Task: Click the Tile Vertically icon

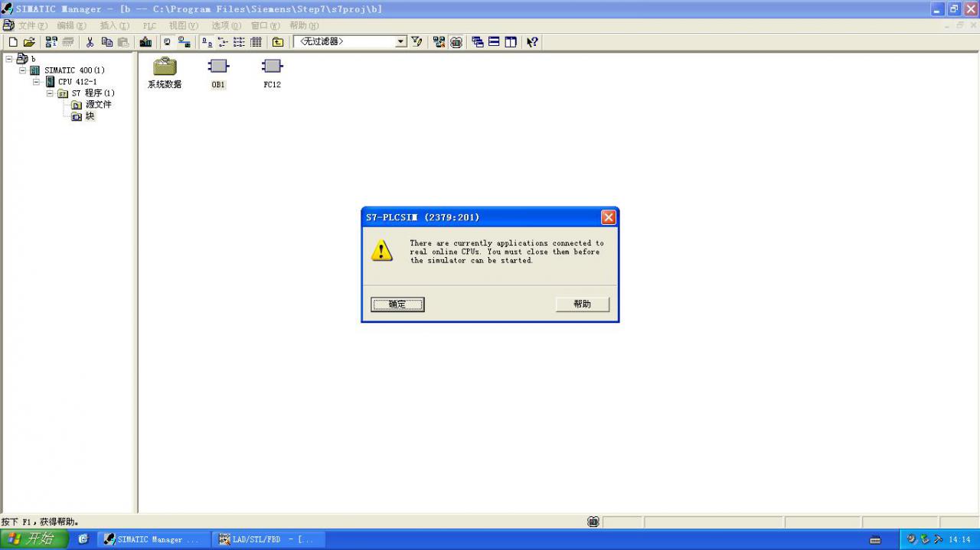Action: pyautogui.click(x=511, y=42)
